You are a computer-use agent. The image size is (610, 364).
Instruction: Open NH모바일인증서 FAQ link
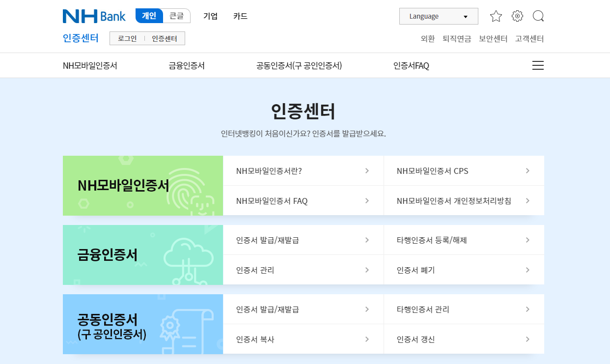(304, 200)
